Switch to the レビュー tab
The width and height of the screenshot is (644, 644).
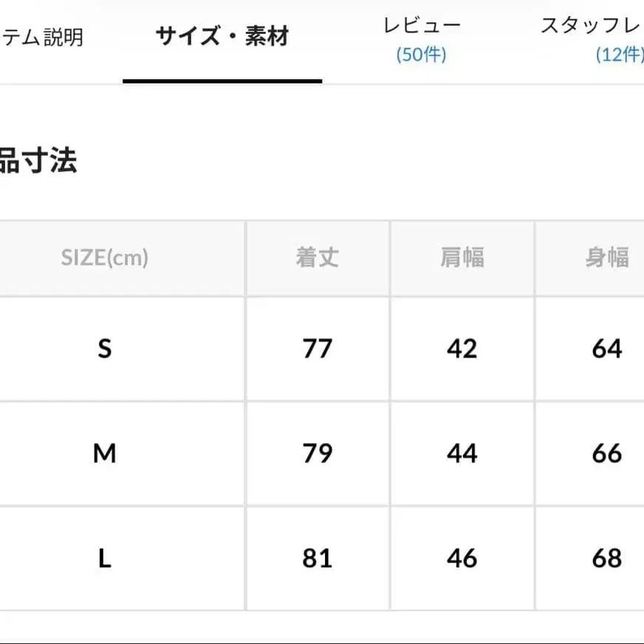(x=422, y=26)
